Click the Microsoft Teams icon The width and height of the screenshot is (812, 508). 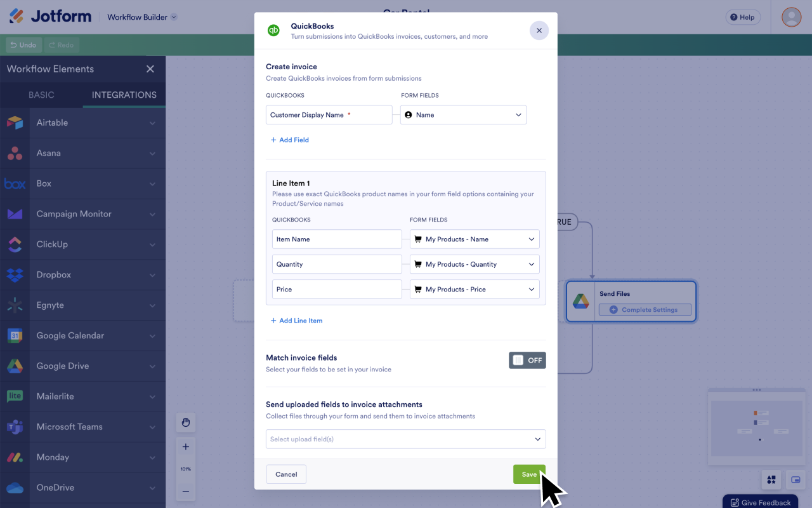pos(15,427)
